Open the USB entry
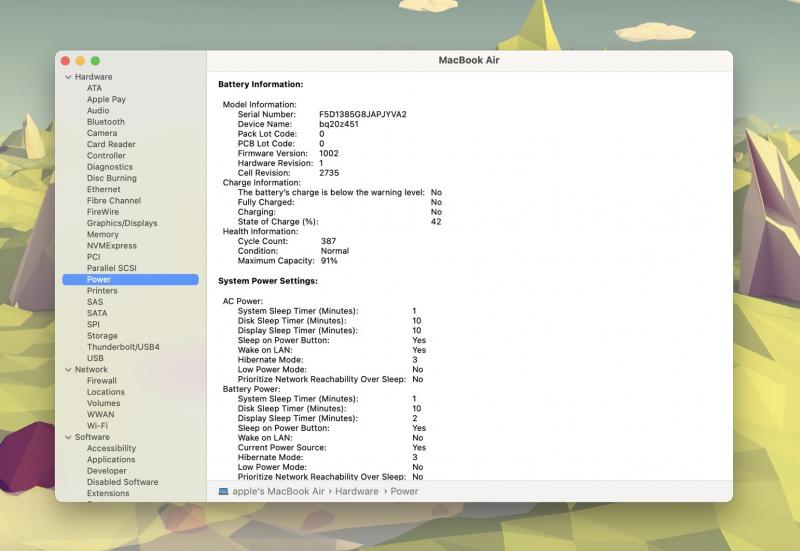The height and width of the screenshot is (551, 800). [x=95, y=358]
